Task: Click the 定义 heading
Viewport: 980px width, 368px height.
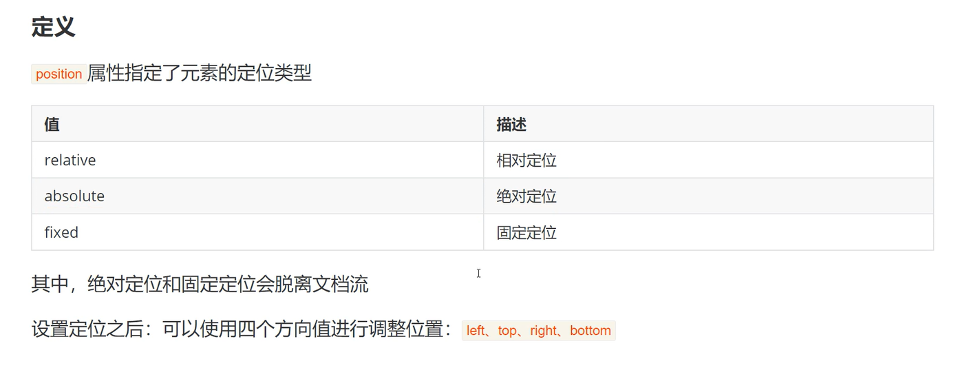Action: point(53,27)
